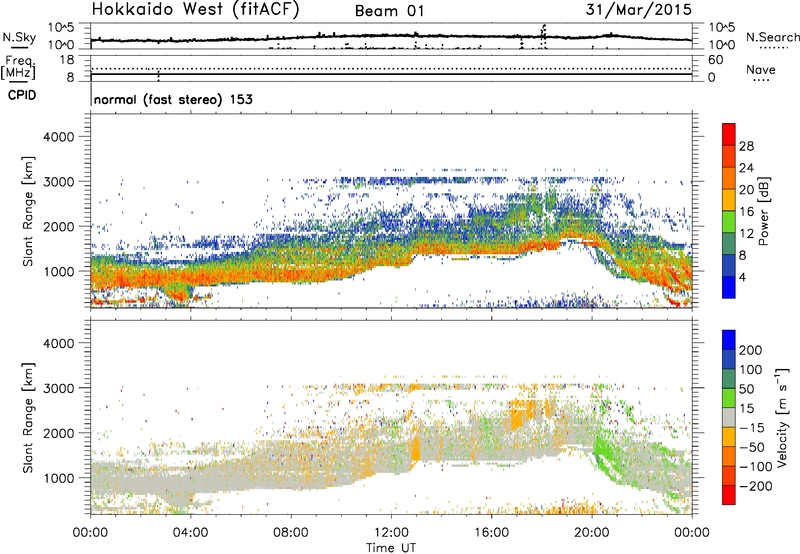Click the red bottom segment of Velocity colorbar
800x554 pixels.
(729, 495)
